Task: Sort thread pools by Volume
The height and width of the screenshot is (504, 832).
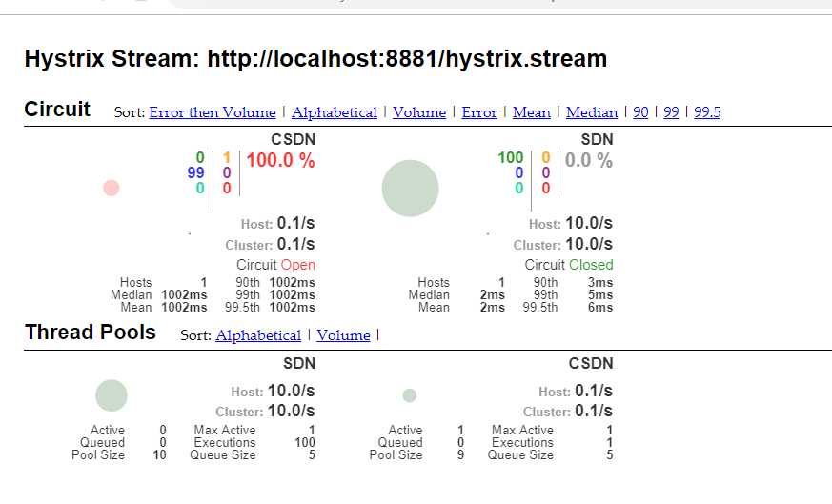Action: tap(343, 335)
